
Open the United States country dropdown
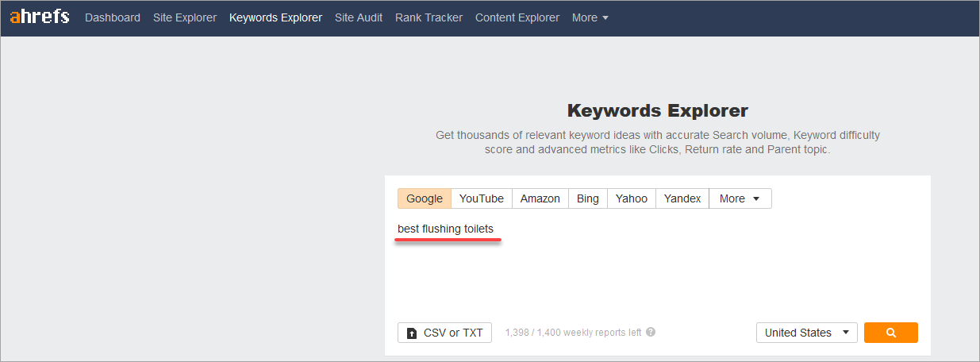point(806,333)
